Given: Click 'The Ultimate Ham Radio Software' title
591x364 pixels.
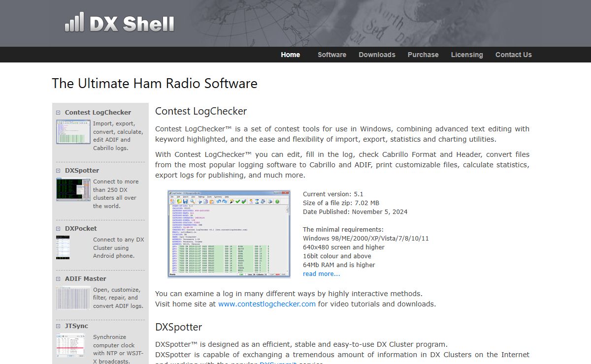Looking at the screenshot, I should (155, 83).
